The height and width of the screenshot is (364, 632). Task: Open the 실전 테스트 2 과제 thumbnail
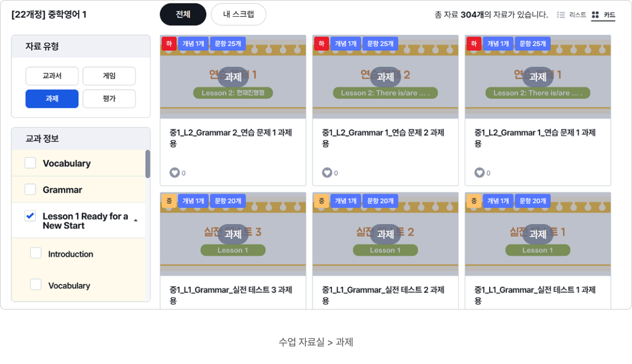(x=385, y=234)
